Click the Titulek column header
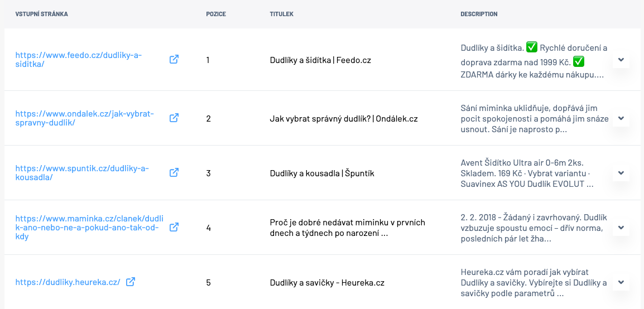644x309 pixels. click(x=282, y=14)
